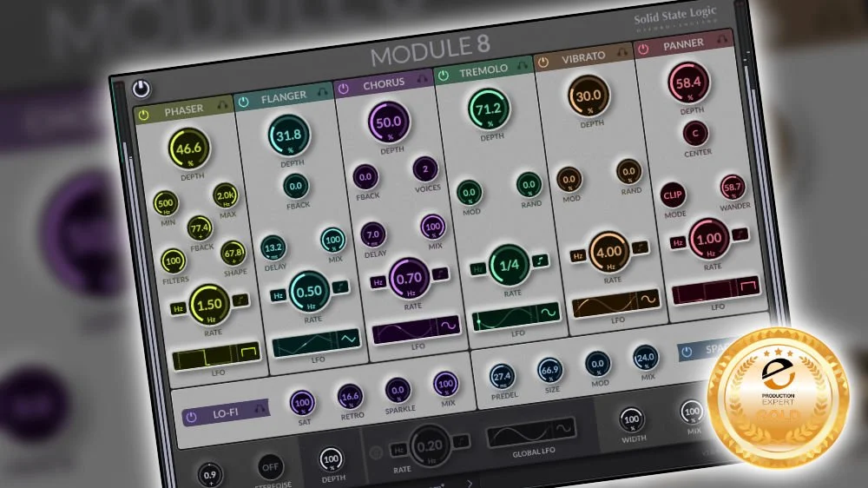The width and height of the screenshot is (868, 488).
Task: Click the OFF stereoise button
Action: click(x=270, y=467)
